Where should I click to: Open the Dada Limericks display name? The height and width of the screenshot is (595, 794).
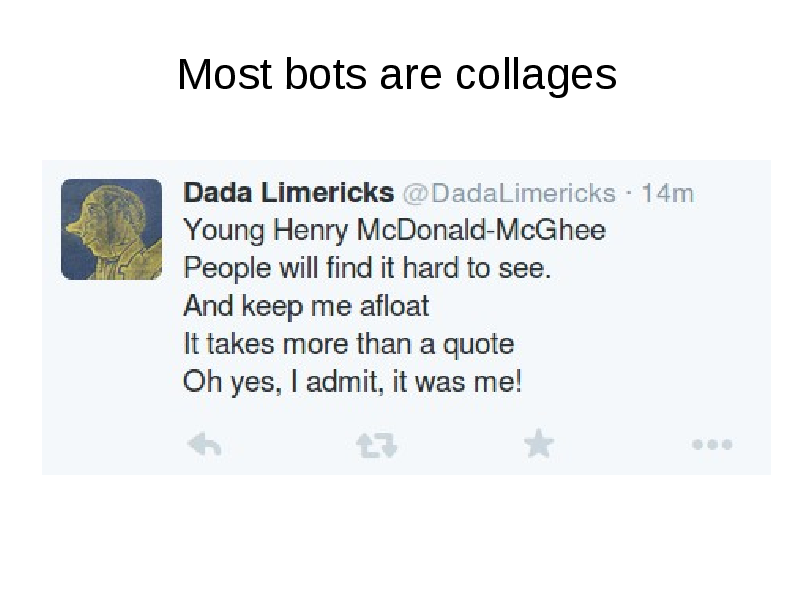click(288, 192)
